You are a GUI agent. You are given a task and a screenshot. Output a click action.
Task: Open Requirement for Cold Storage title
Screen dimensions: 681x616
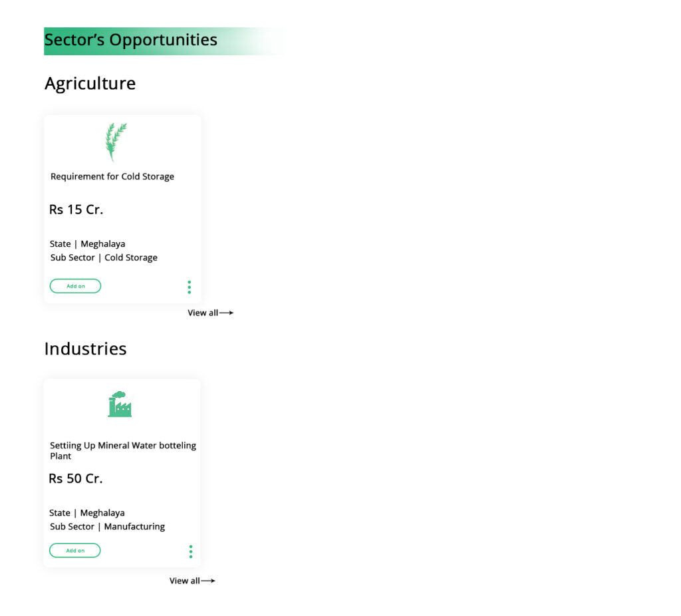pyautogui.click(x=112, y=176)
